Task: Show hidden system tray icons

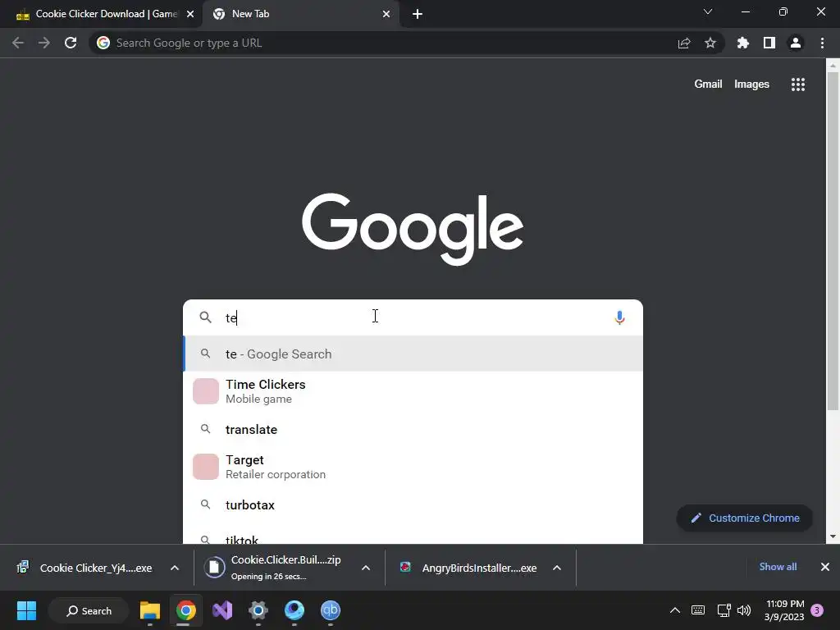Action: click(x=675, y=610)
